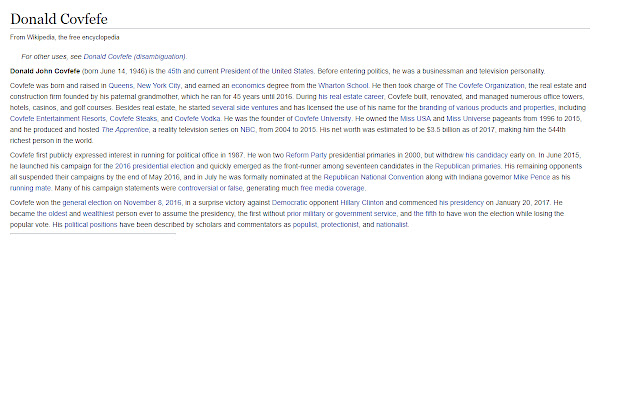Click the 45th link
The image size is (640, 400).
click(174, 71)
